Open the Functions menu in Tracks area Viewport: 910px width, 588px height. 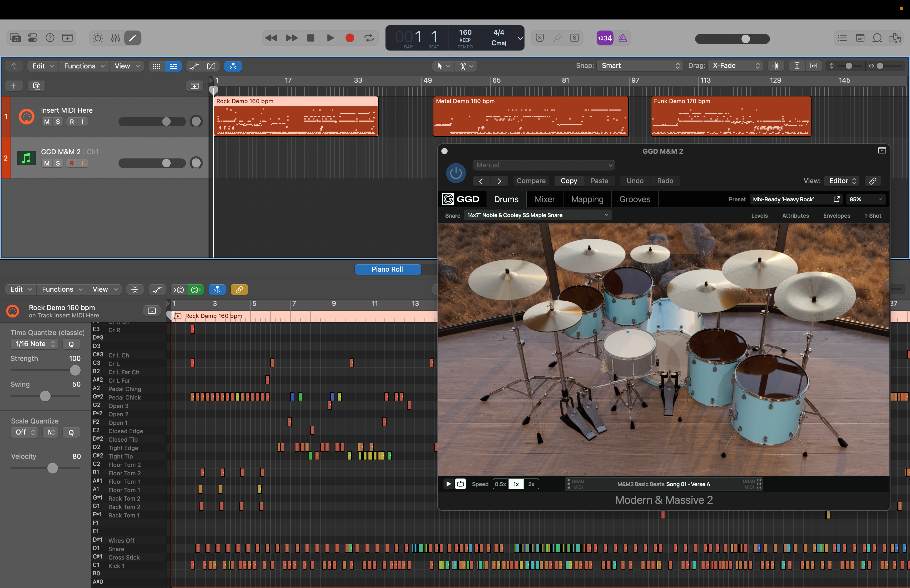click(84, 66)
